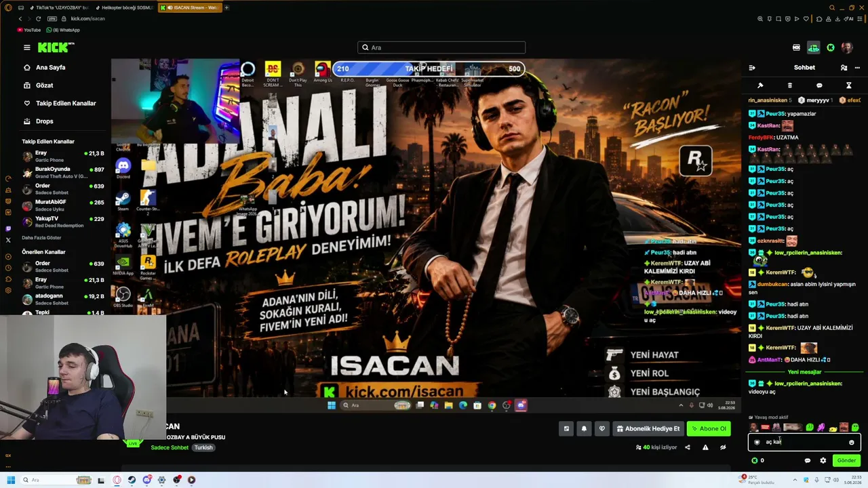Open the Kick sidebar hamburger menu
This screenshot has height=488, width=868.
point(26,47)
